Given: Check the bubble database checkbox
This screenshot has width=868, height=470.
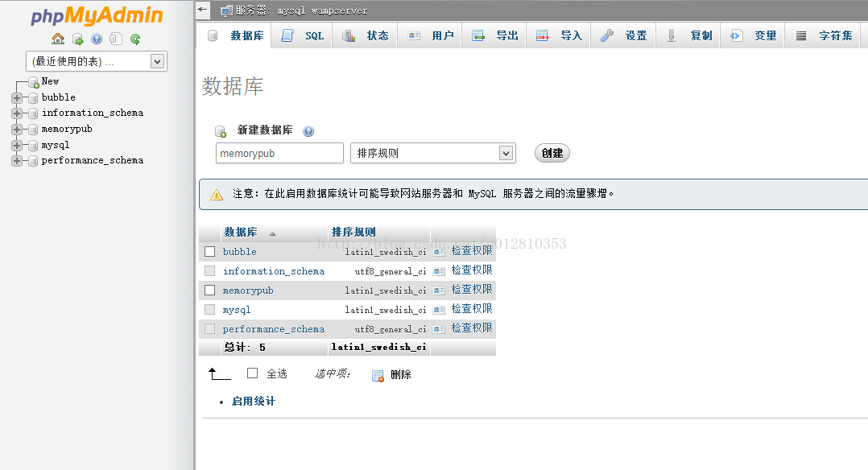Looking at the screenshot, I should 209,251.
